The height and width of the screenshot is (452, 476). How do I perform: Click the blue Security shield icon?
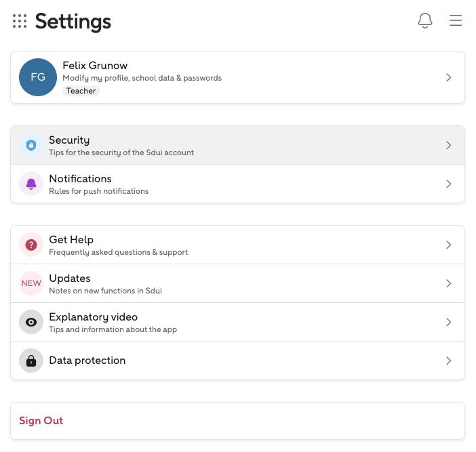31,145
